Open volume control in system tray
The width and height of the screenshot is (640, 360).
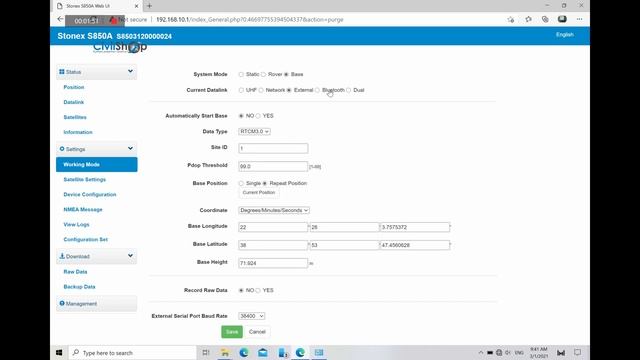click(x=508, y=353)
